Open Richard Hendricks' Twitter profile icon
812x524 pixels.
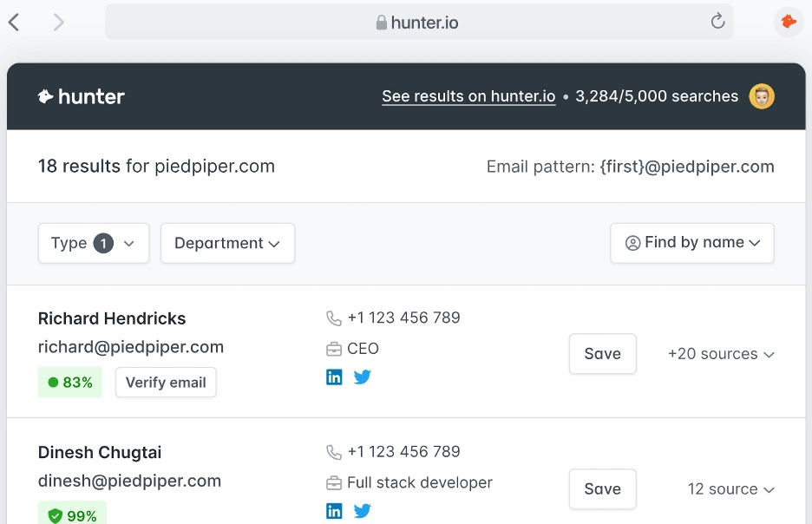[362, 377]
